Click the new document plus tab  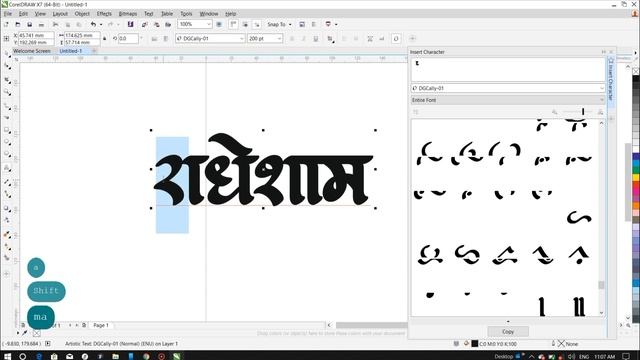pos(93,51)
